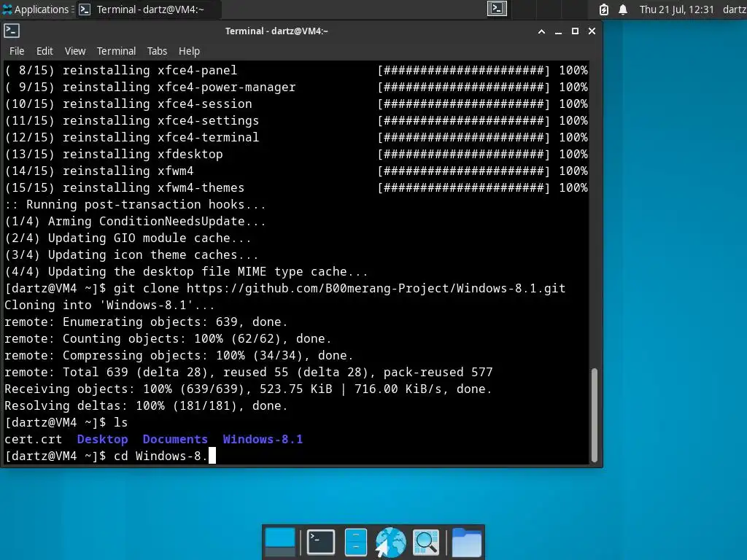The height and width of the screenshot is (560, 747).
Task: Click the terminal icon in the top panel tray
Action: 497,9
